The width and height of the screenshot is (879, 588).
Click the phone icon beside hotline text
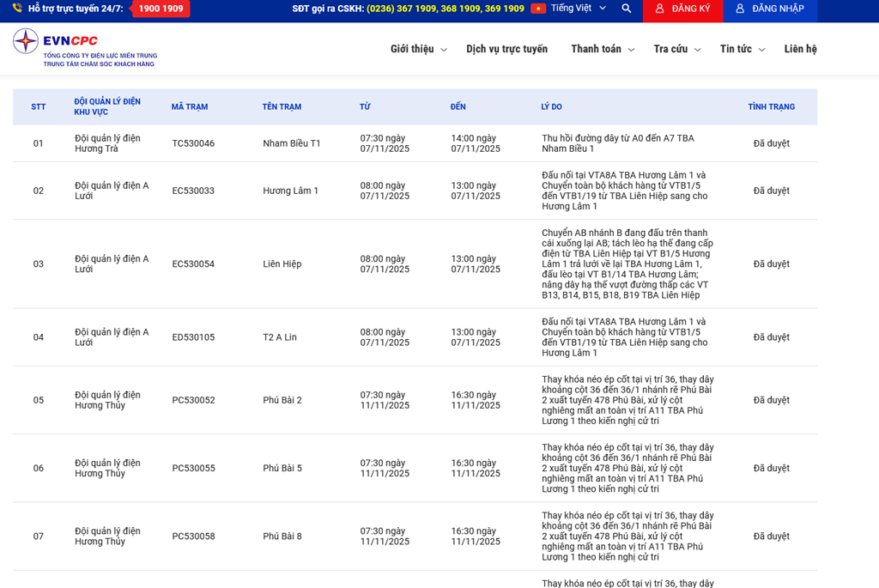tap(17, 9)
